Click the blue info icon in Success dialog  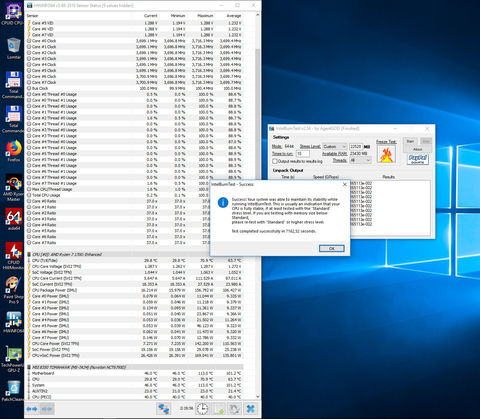(x=223, y=202)
